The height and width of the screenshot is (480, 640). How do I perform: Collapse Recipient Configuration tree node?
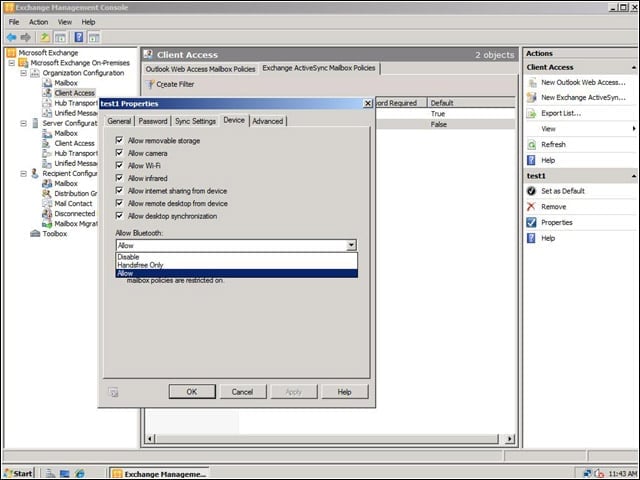point(24,173)
